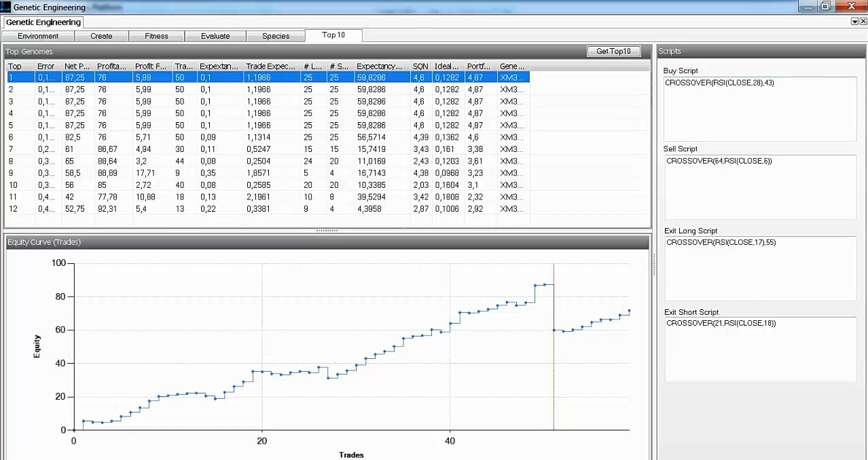Go to the Fitness tab
The height and width of the screenshot is (460, 868).
tap(156, 36)
